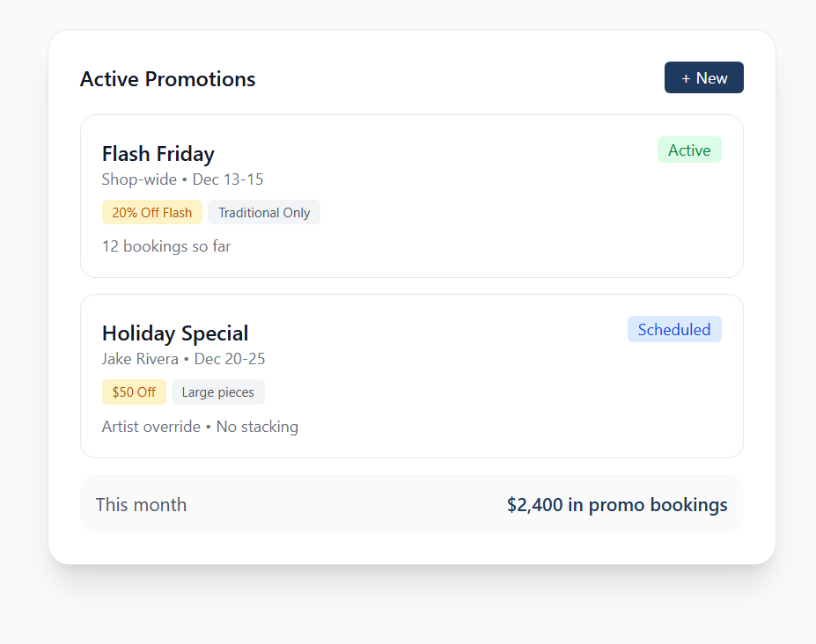Image resolution: width=816 pixels, height=644 pixels.
Task: Select the monthly promo summary bar
Action: [x=352, y=504]
